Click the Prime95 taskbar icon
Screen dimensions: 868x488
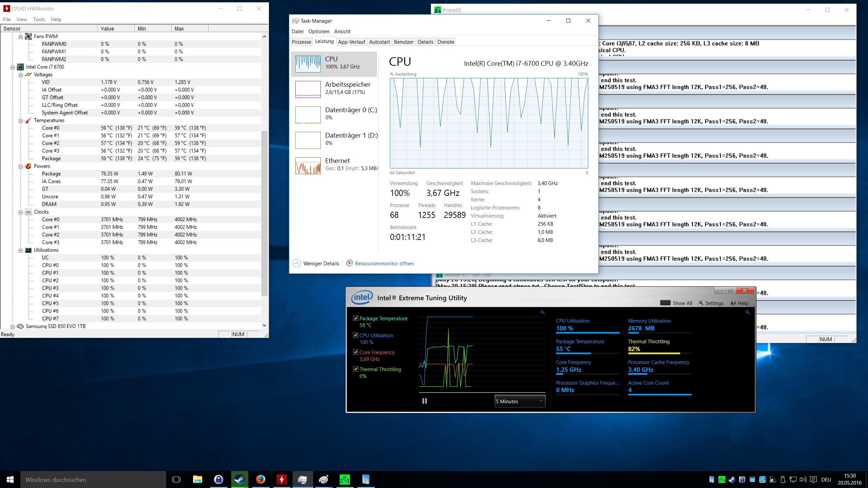(344, 479)
